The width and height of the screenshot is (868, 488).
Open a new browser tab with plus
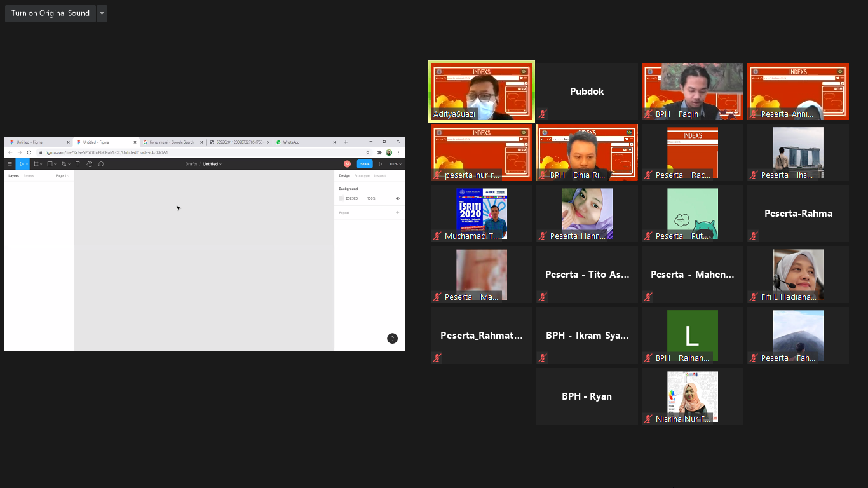(346, 142)
